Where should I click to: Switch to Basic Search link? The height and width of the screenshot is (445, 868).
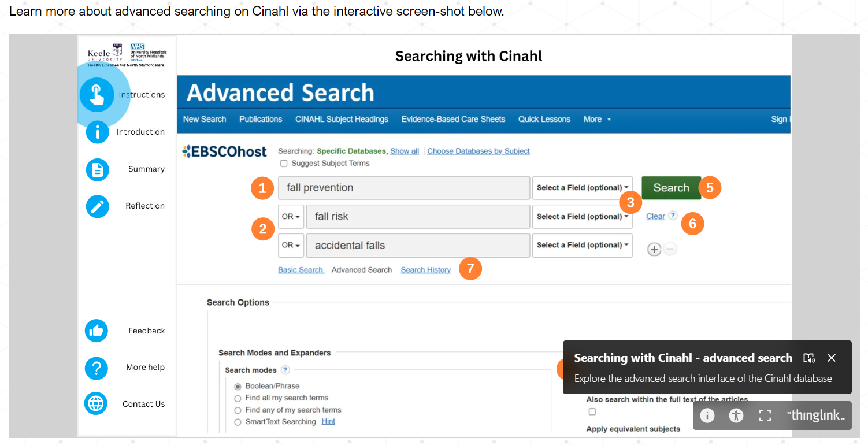click(x=301, y=270)
